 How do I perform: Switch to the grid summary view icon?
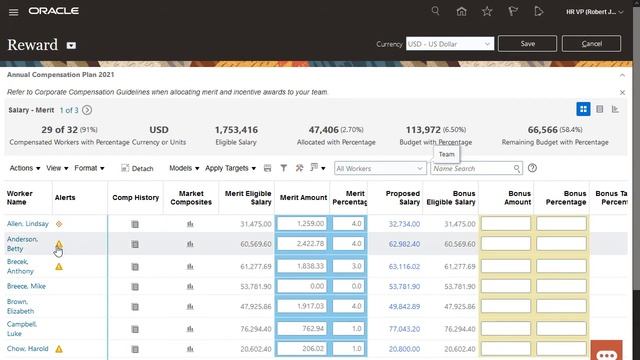[x=583, y=109]
